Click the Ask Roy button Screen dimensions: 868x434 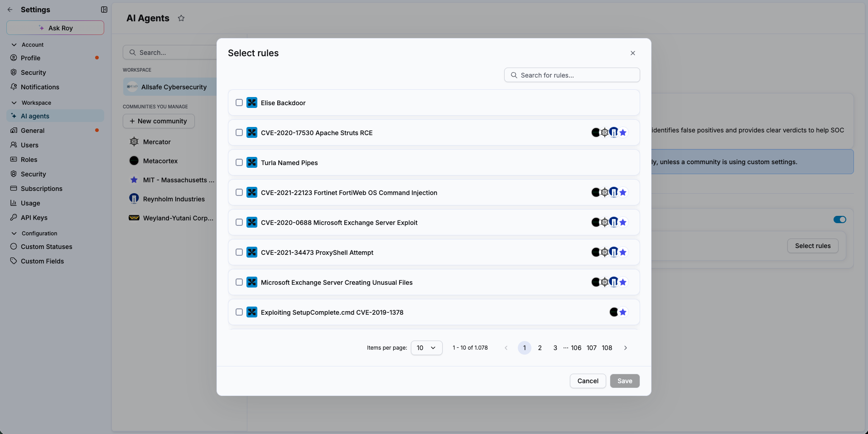tap(55, 28)
